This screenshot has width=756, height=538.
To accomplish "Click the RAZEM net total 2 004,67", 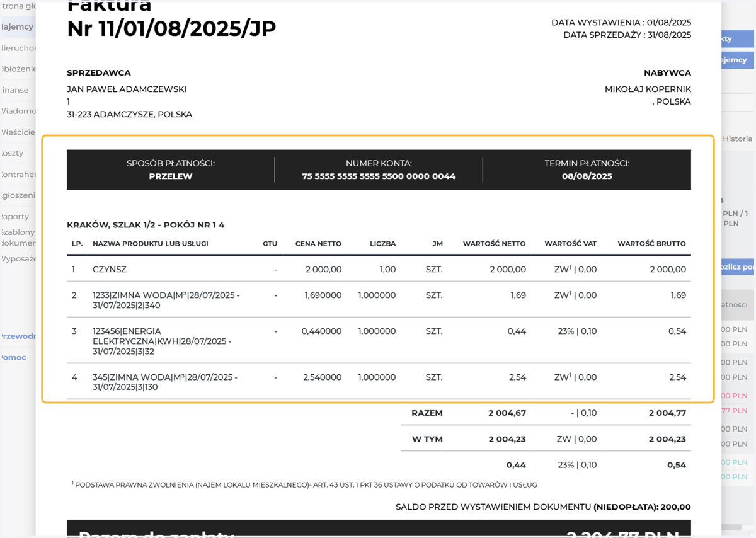I will point(507,413).
